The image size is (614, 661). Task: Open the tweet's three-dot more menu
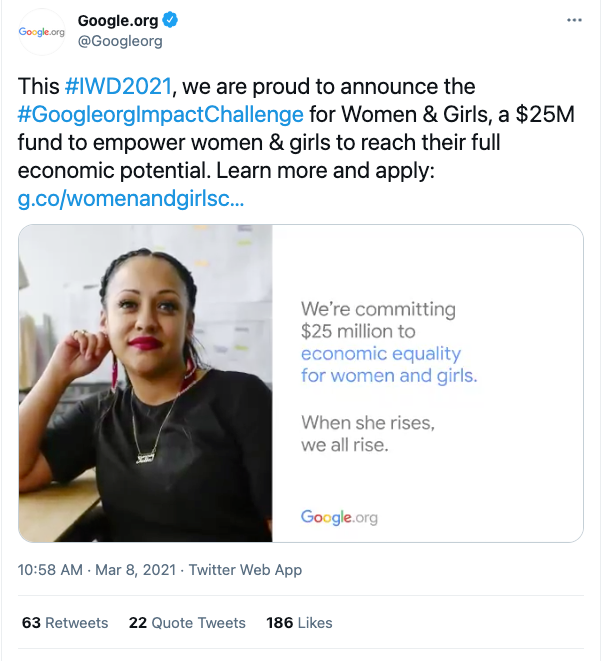point(573,20)
